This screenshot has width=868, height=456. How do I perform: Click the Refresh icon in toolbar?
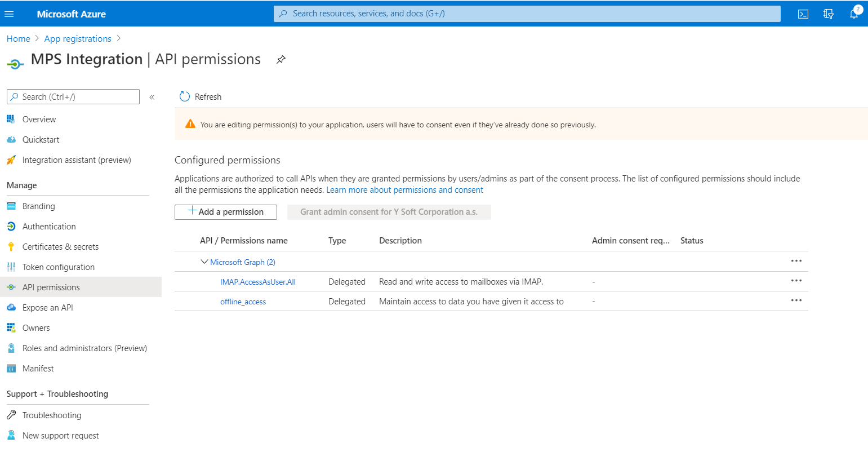[x=185, y=97]
